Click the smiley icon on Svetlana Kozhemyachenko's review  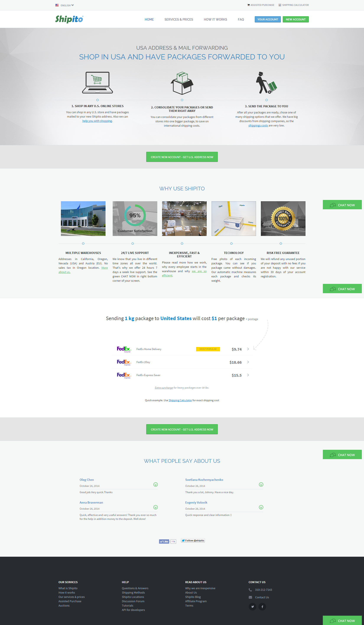(261, 484)
